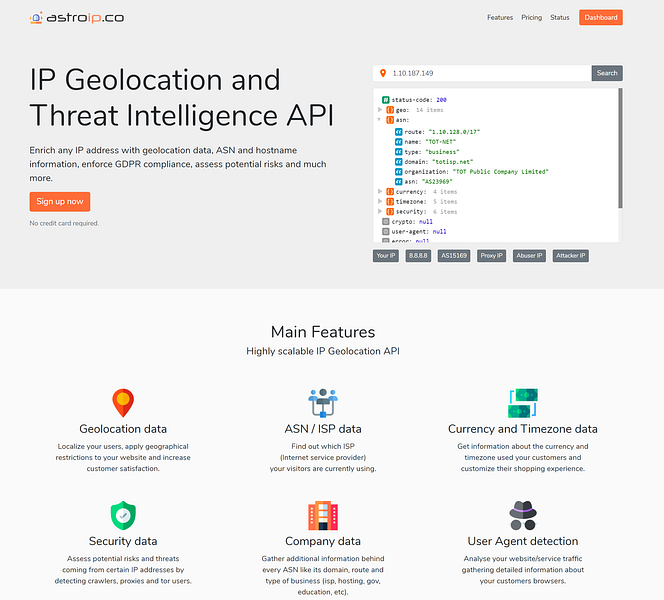Image resolution: width=664 pixels, height=600 pixels.
Task: Open the Status nav link
Action: tap(559, 17)
